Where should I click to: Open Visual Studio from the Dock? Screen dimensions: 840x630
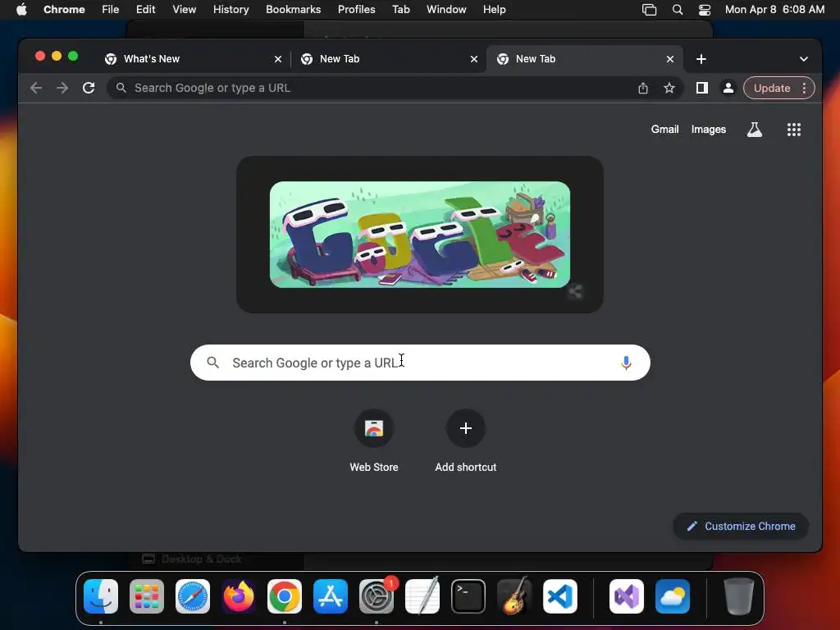[x=627, y=596]
